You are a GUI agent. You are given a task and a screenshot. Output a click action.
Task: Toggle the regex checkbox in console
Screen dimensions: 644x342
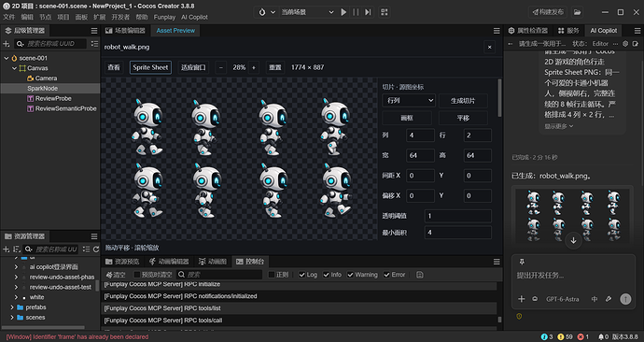coord(272,275)
